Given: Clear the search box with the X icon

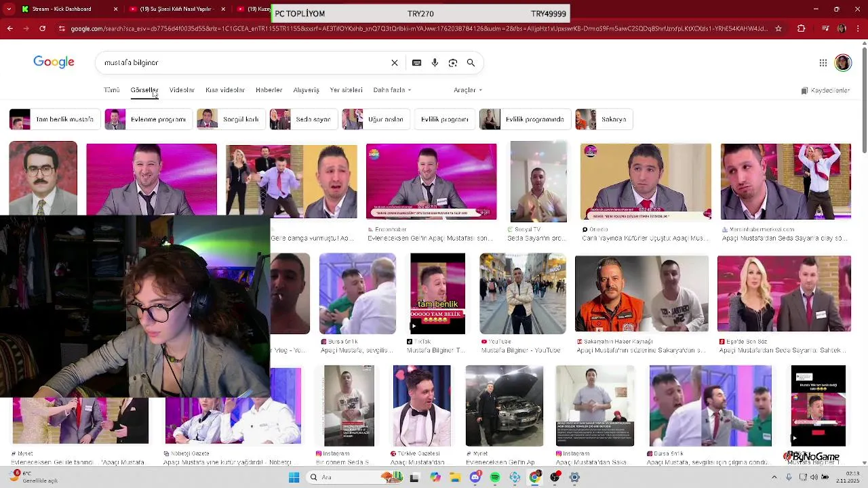Looking at the screenshot, I should [x=395, y=62].
